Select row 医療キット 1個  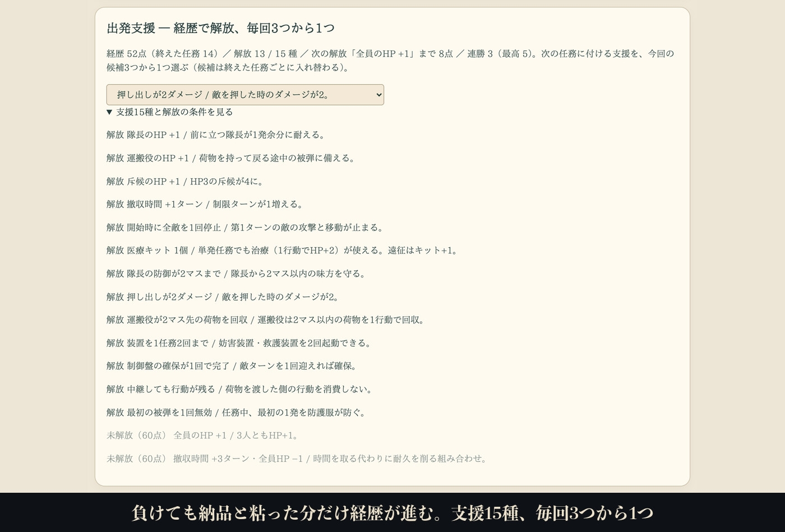pos(283,251)
